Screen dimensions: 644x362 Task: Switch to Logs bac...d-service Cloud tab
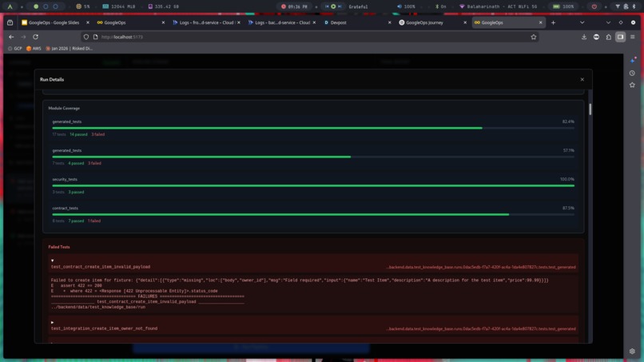pos(282,22)
